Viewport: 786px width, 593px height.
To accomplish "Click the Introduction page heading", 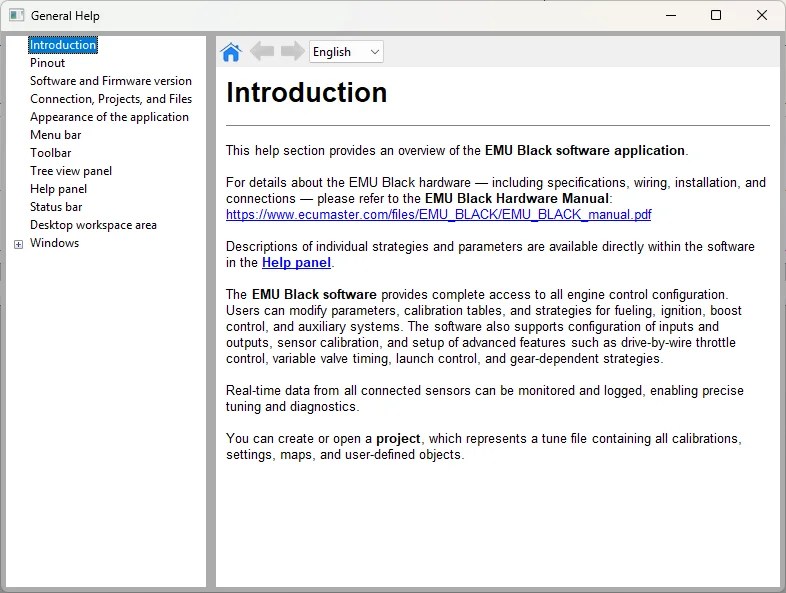I will coord(306,93).
